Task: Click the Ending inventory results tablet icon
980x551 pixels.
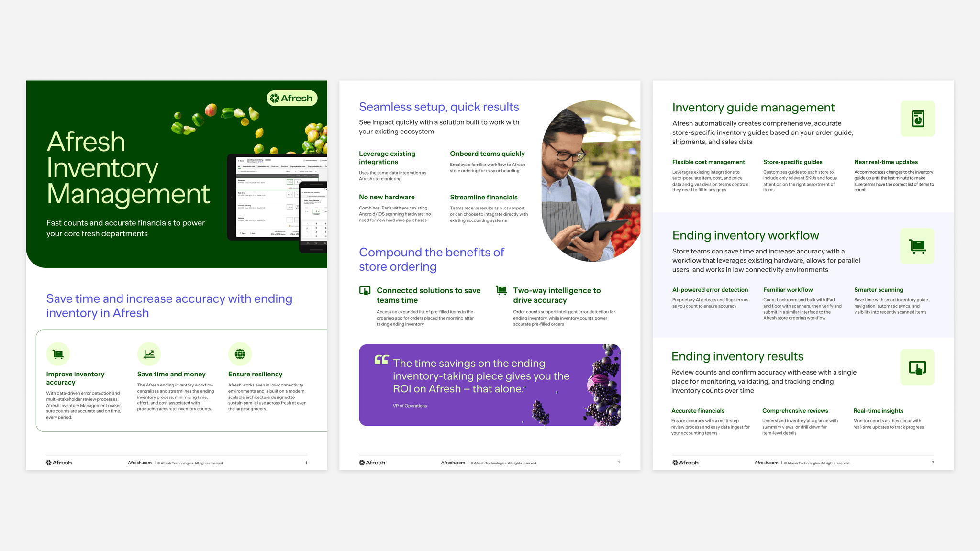Action: click(917, 367)
